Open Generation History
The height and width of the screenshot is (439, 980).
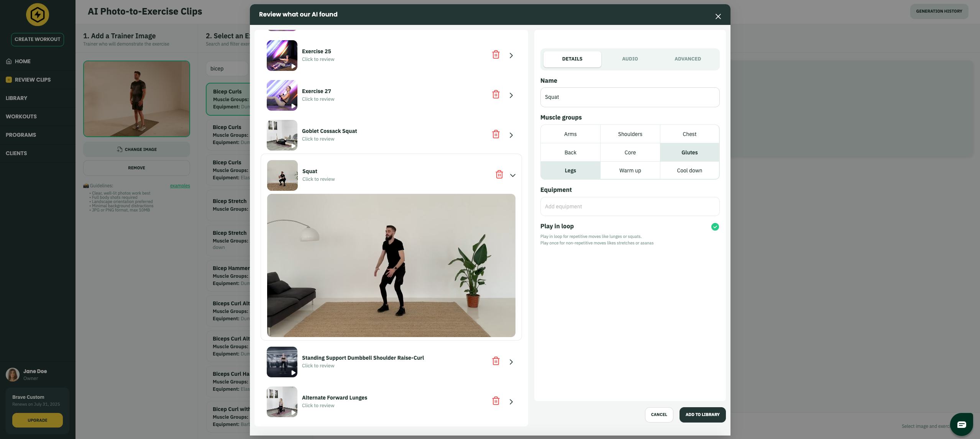[939, 11]
